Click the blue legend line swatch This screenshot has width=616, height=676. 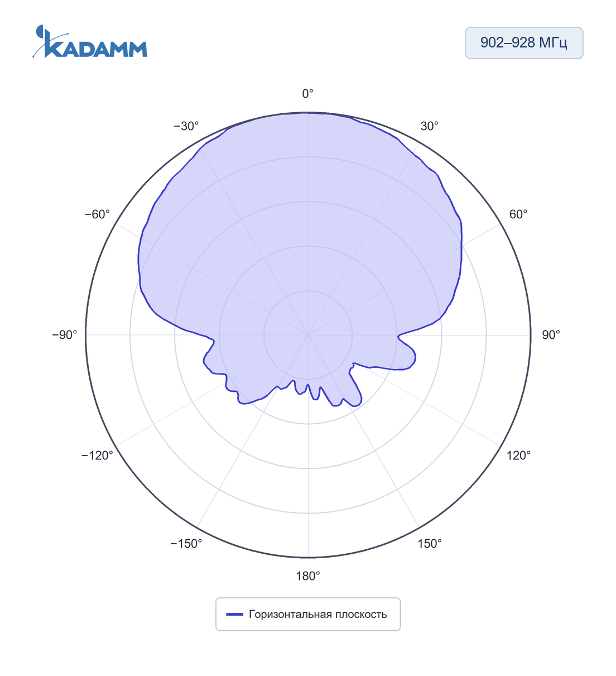coord(234,615)
